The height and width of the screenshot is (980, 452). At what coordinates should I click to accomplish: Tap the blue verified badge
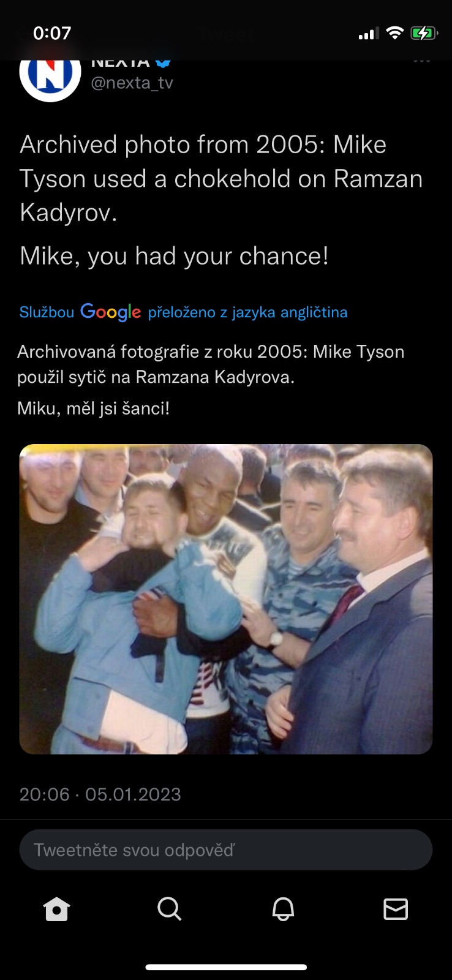163,62
